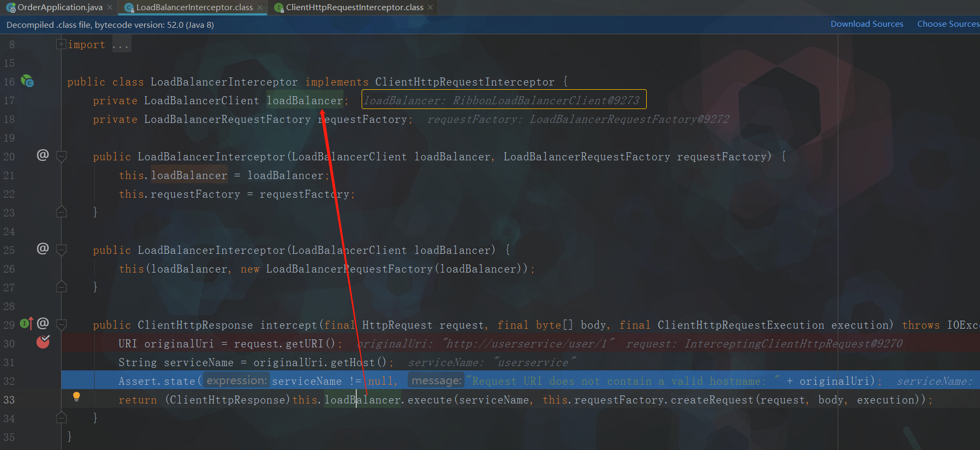Expand the collapsed import block
Viewport: 980px width, 450px height.
[62, 44]
